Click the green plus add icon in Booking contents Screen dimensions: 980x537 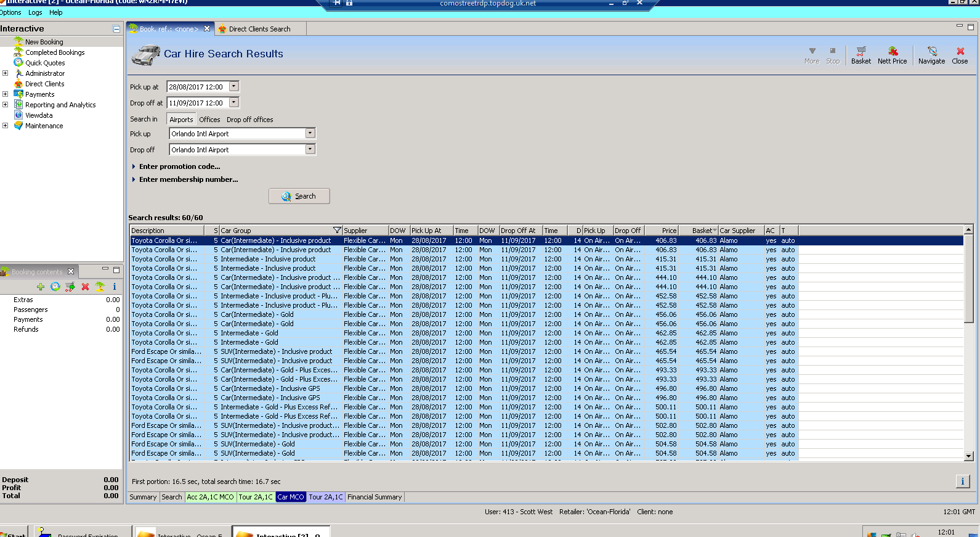coord(41,287)
